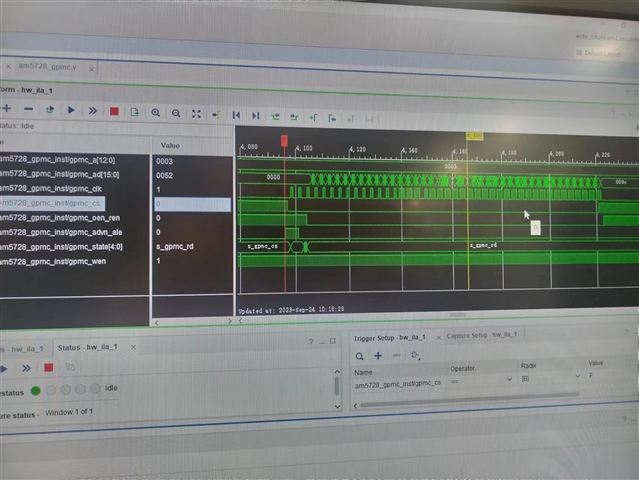This screenshot has height=480, width=639.
Task: Click the add marker icon
Action: click(x=313, y=118)
